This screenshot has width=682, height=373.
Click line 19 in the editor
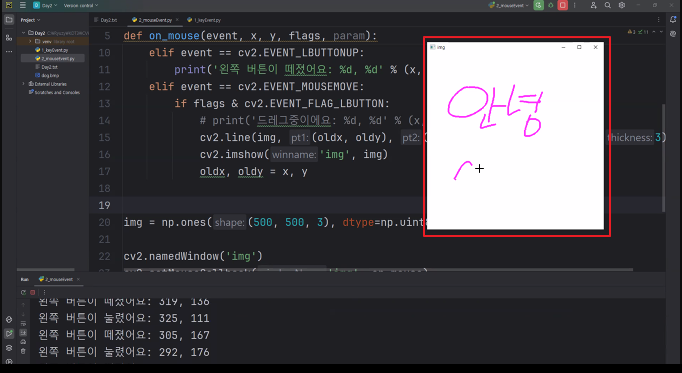tap(377, 205)
